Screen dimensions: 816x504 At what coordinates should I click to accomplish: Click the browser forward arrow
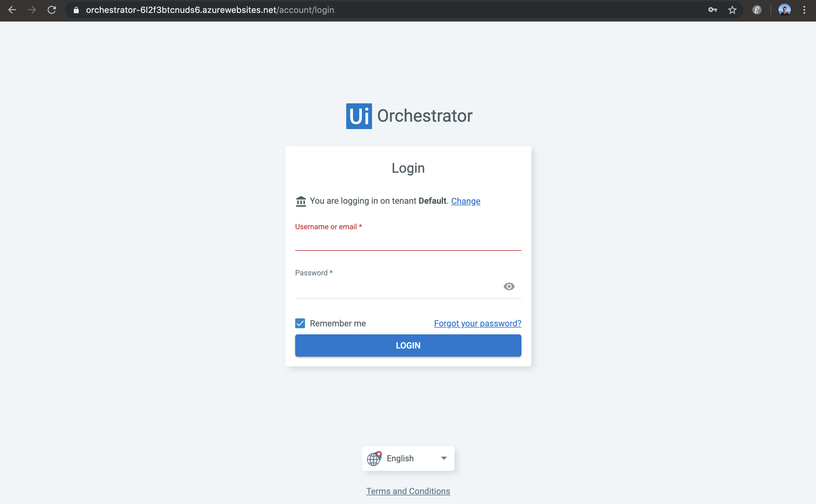pyautogui.click(x=32, y=10)
